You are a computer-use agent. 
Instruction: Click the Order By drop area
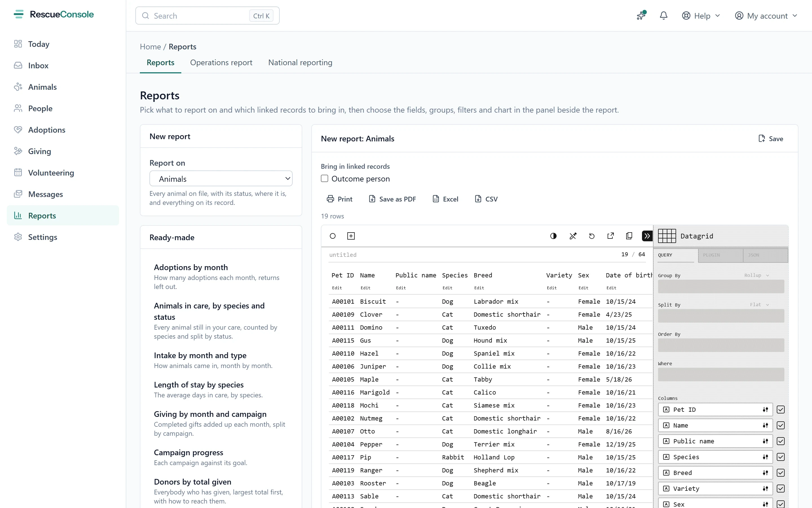[x=721, y=345]
